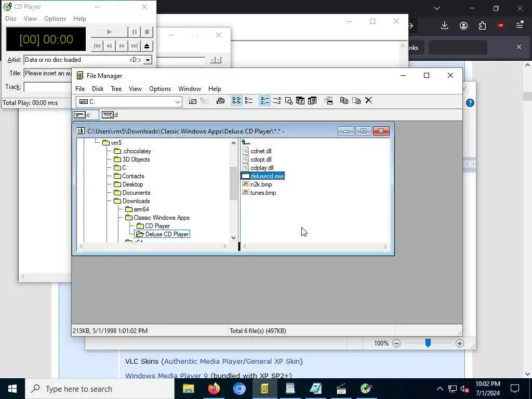Select cdnet.dll in file list
The image size is (532, 399).
click(x=257, y=151)
